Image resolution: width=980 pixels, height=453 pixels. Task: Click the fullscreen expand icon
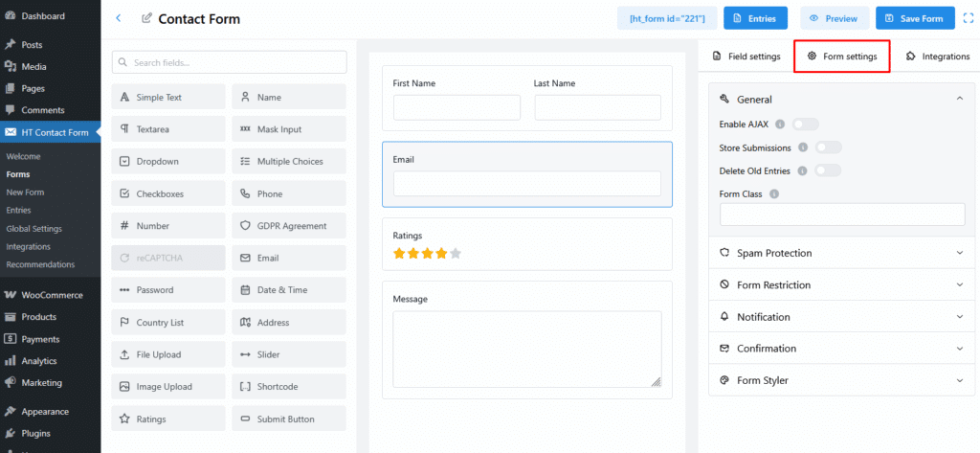pos(967,18)
